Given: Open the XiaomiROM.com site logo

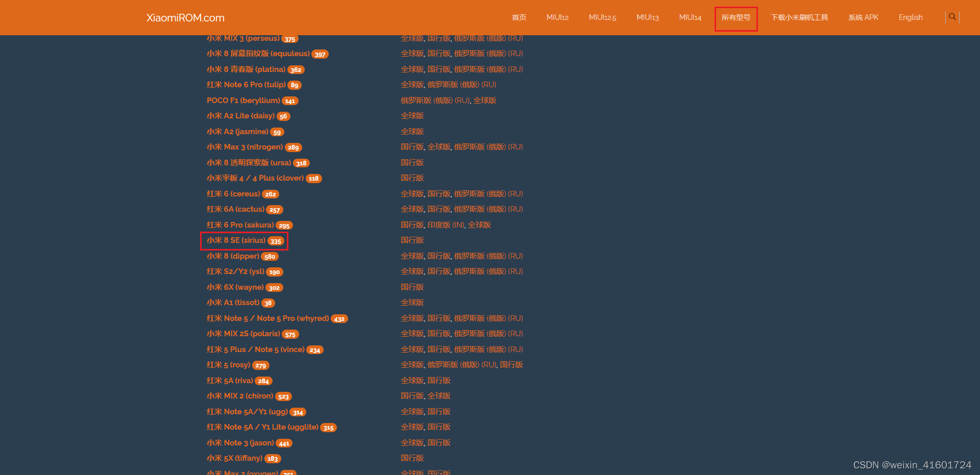Looking at the screenshot, I should tap(185, 18).
